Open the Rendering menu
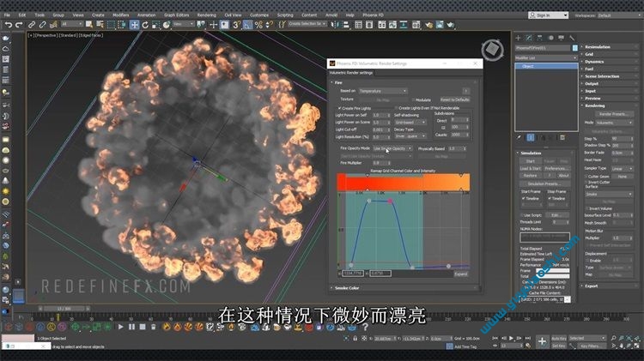 click(207, 15)
